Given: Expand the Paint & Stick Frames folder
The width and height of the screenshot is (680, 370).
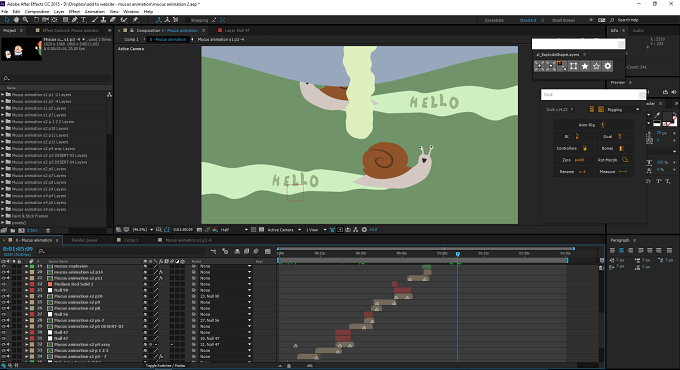Looking at the screenshot, I should pyautogui.click(x=3, y=216).
